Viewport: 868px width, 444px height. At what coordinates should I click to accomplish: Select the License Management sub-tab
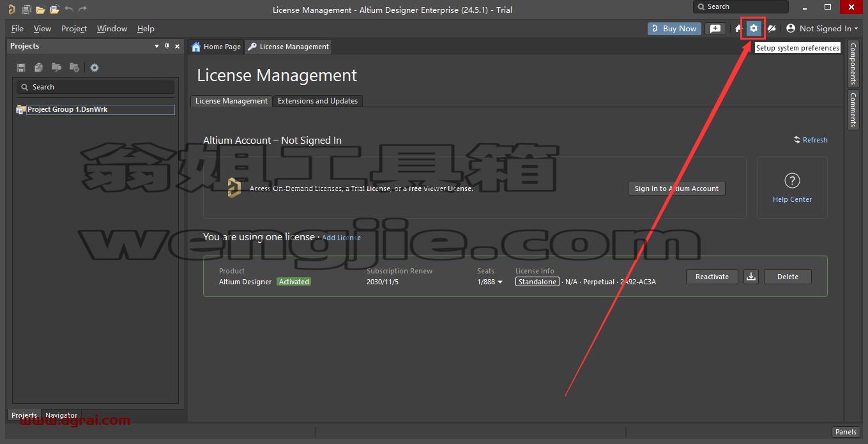(231, 101)
